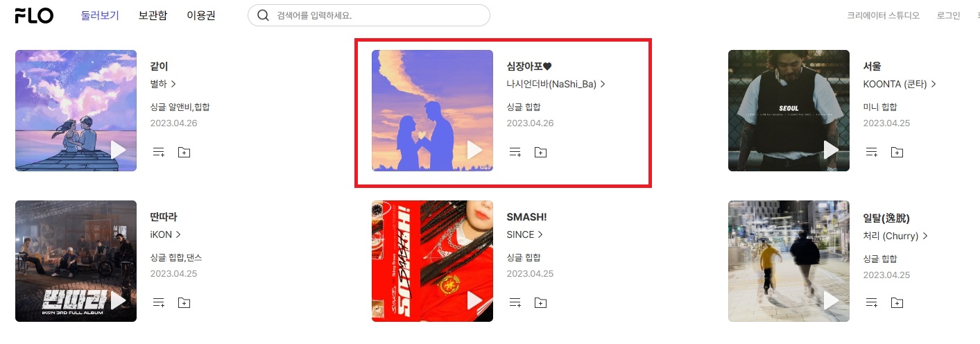Add 일탈(逸脫) to playlist queue
The image size is (980, 344).
click(x=872, y=302)
